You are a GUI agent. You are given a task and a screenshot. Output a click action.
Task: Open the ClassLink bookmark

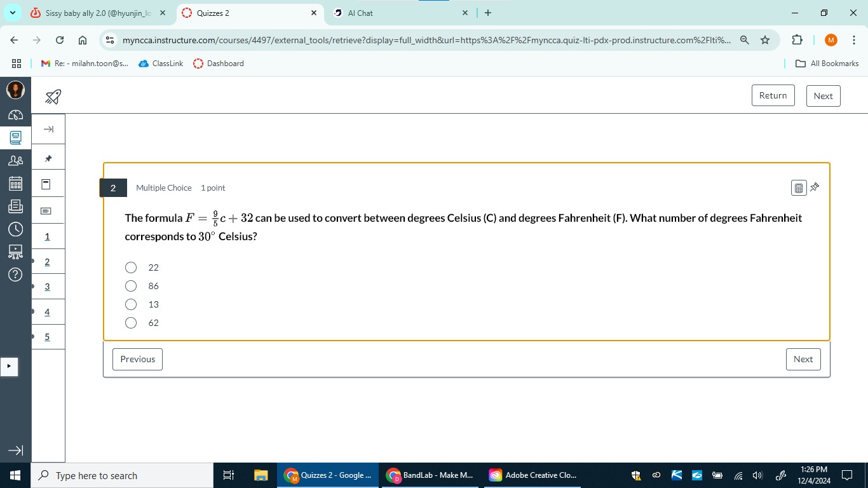[161, 64]
